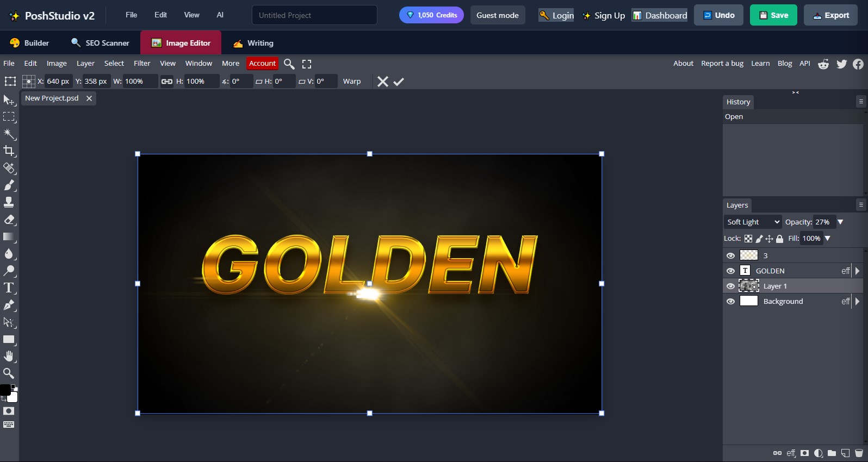Screen dimensions: 868x462
Task: Expand effects of the GOLDEN layer
Action: click(x=857, y=271)
